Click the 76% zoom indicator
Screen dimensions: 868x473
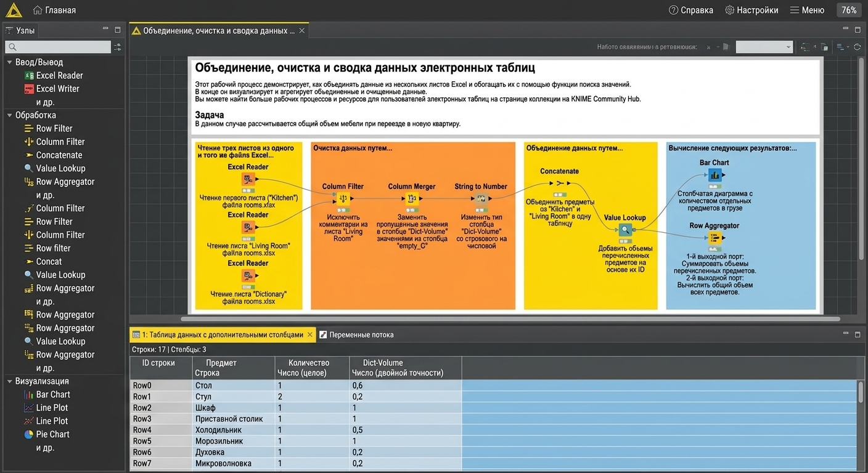[849, 10]
